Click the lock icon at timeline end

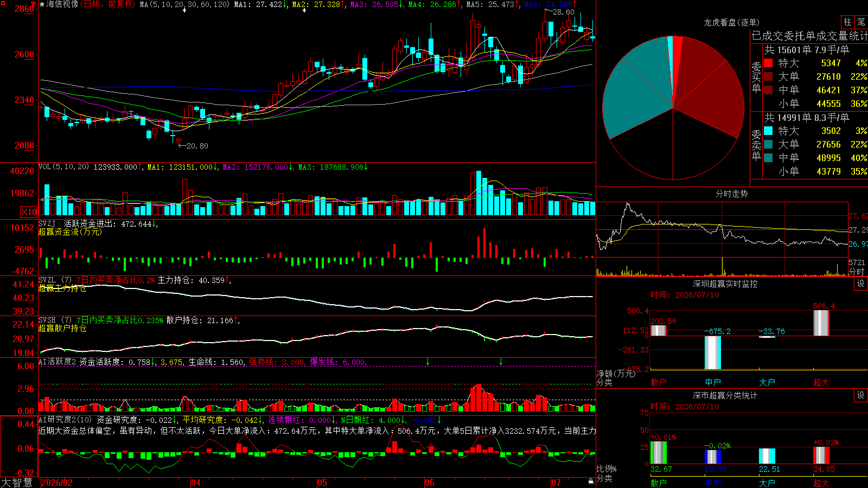point(591,481)
